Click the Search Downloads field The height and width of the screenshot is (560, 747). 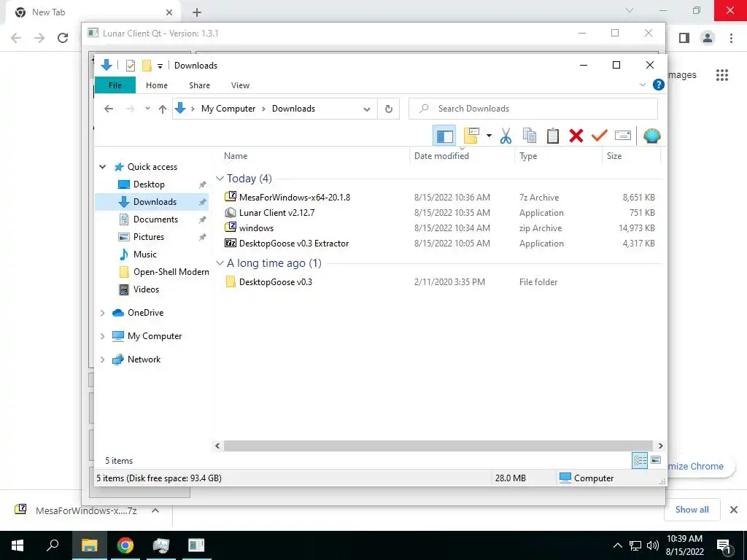533,109
